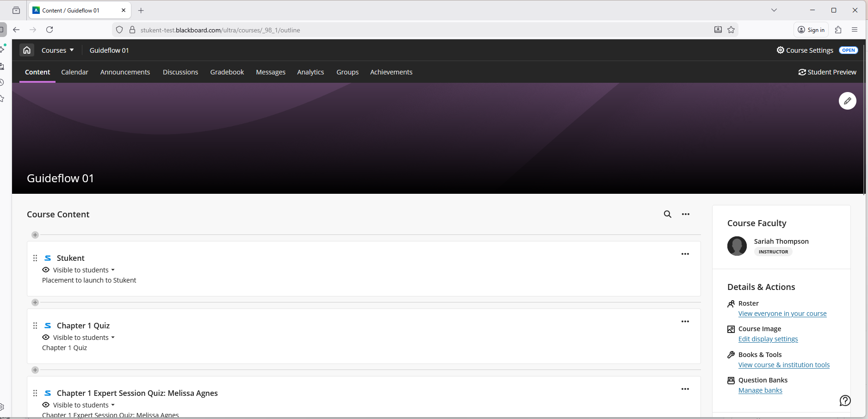Enter Student Preview mode

coord(827,72)
